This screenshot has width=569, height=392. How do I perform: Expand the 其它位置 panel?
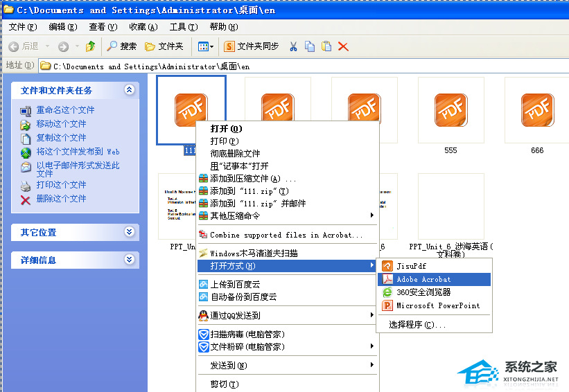(129, 232)
